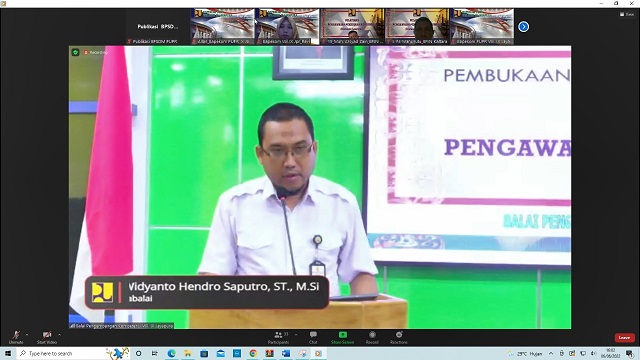
Task: Unmute the microphone in Zoom
Action: coord(16,337)
